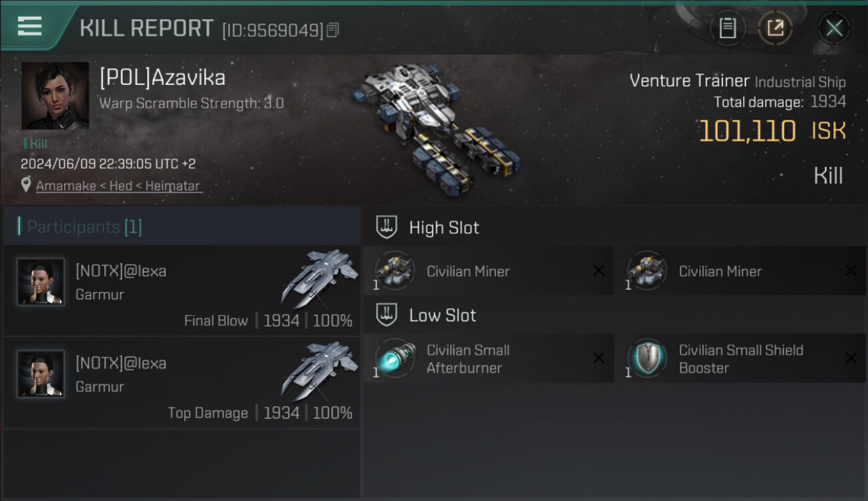868x501 pixels.
Task: View Azavika's character portrait
Action: 55,96
